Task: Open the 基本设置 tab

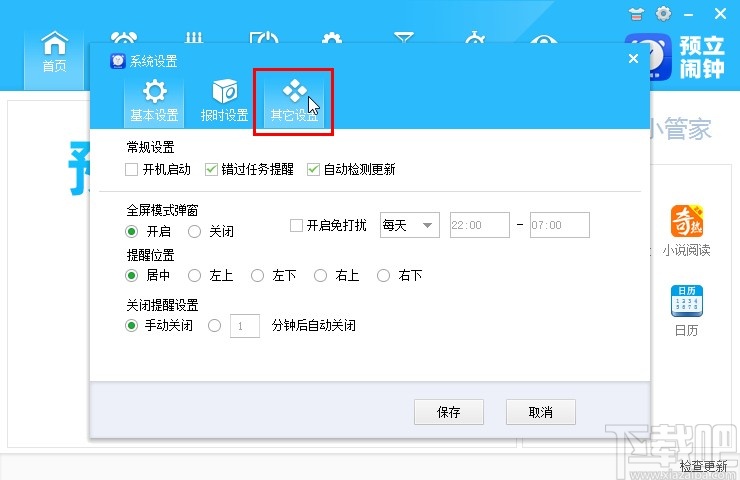Action: tap(154, 103)
